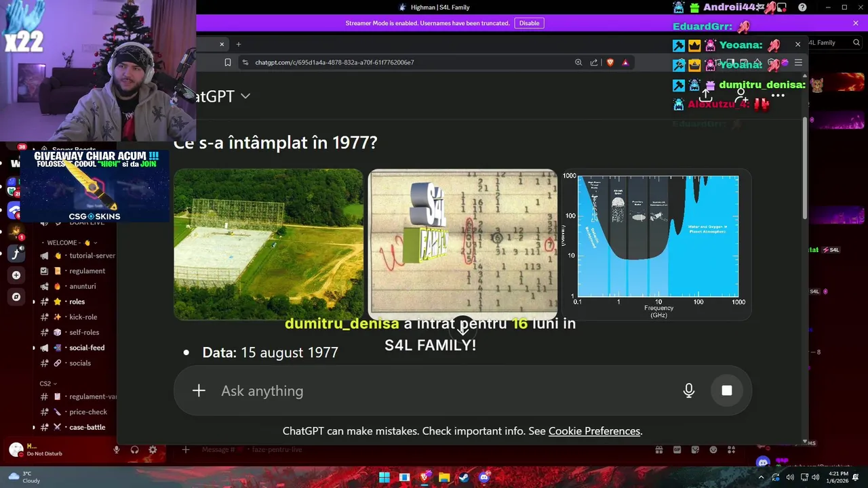Dismiss the Streamer Mode banner
868x488 pixels.
click(x=856, y=23)
